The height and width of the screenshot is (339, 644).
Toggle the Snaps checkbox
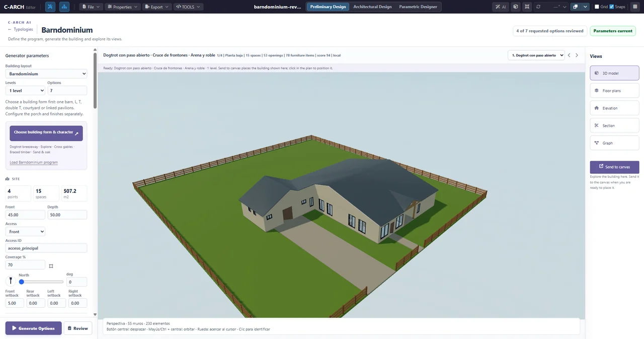pos(611,7)
